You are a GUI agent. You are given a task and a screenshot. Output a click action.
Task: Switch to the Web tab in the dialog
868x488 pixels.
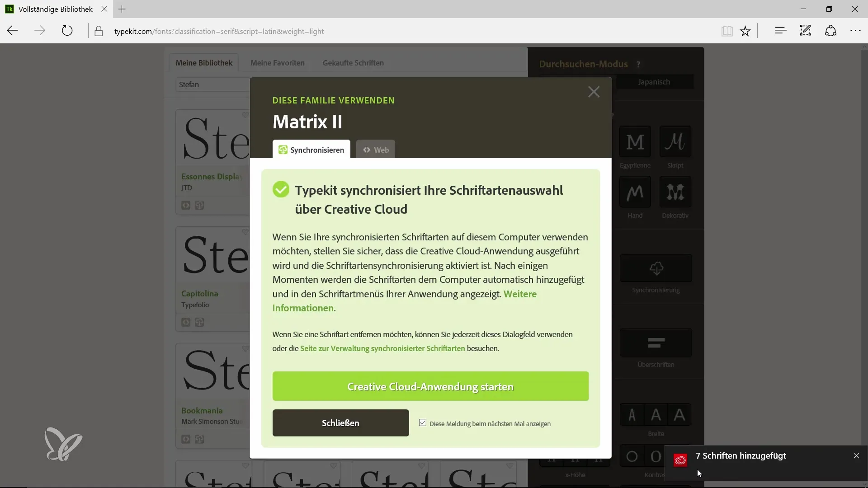click(376, 150)
